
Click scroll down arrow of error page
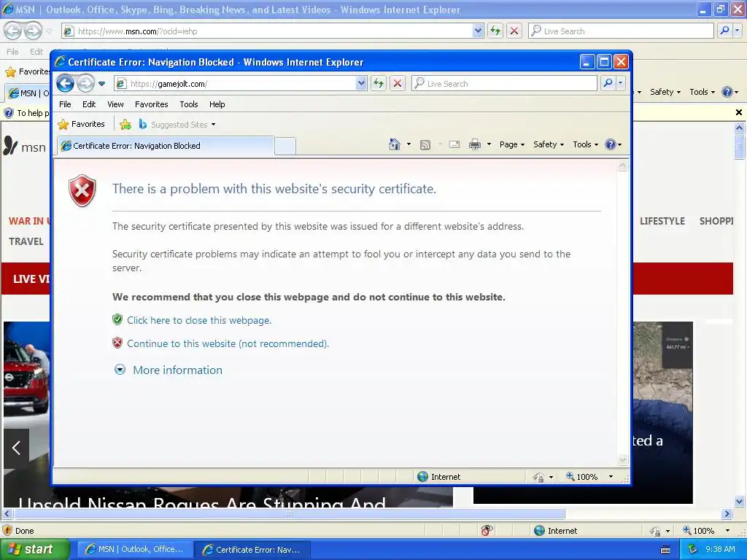click(x=623, y=460)
